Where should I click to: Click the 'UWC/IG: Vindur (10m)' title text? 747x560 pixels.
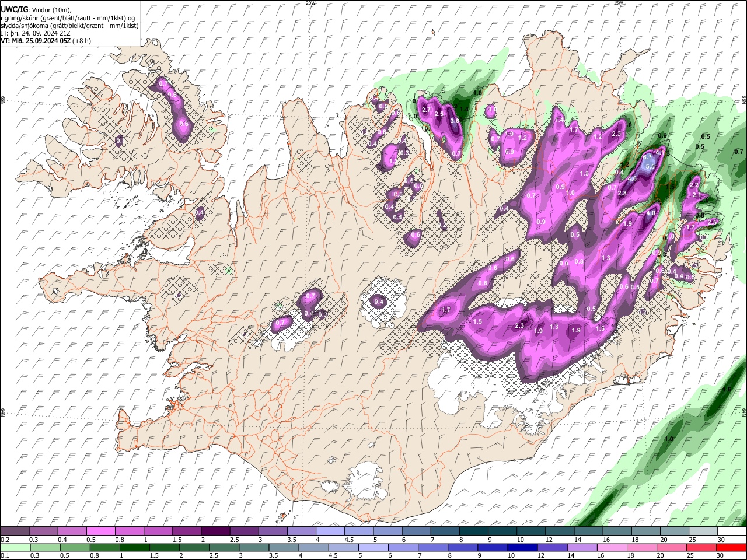(36, 10)
